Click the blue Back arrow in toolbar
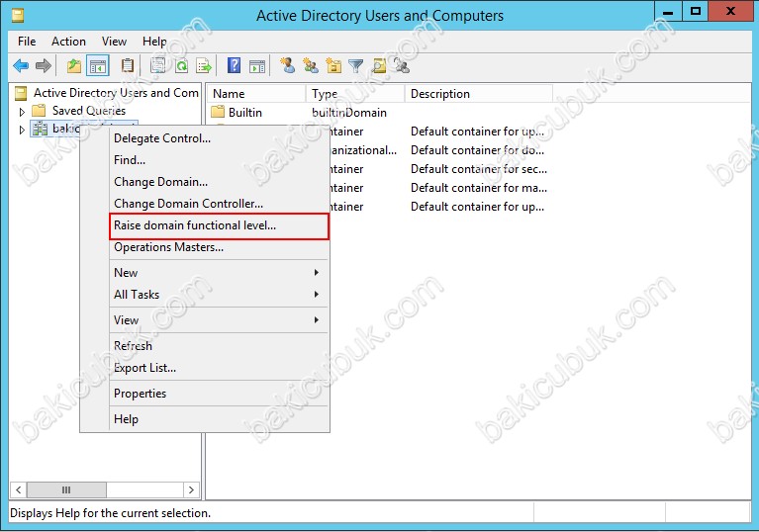 (21, 66)
